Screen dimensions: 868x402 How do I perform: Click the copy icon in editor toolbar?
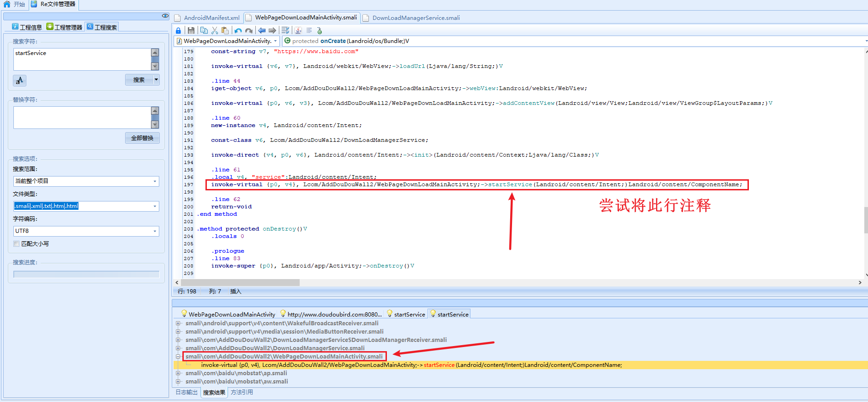pyautogui.click(x=204, y=30)
